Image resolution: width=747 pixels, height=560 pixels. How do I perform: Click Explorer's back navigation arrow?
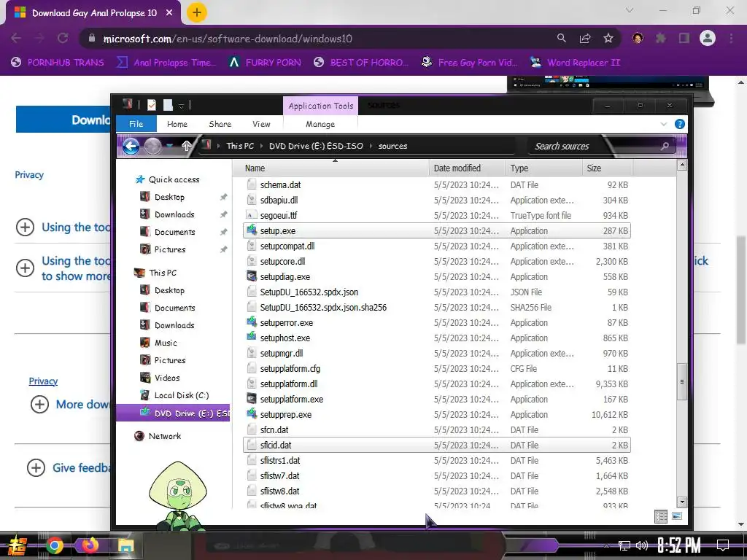pyautogui.click(x=131, y=146)
